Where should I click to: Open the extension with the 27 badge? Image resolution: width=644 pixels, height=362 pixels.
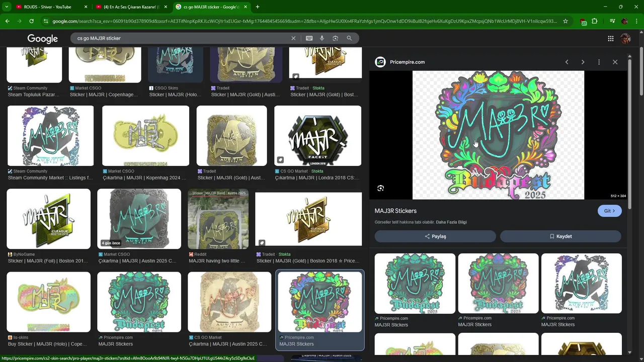[583, 22]
